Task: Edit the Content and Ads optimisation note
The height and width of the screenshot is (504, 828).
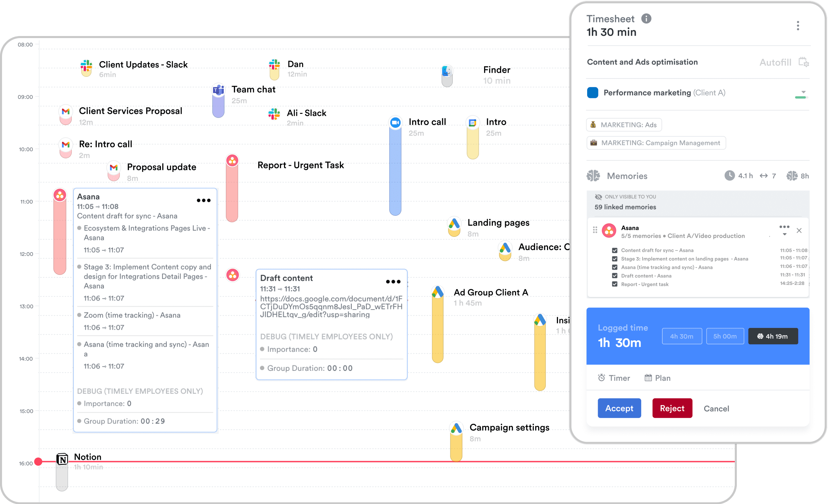Action: (642, 62)
